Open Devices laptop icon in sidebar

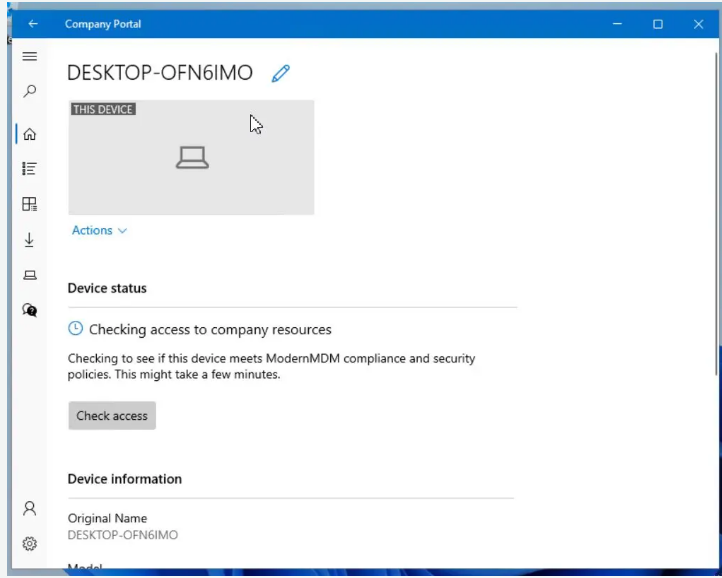[29, 275]
